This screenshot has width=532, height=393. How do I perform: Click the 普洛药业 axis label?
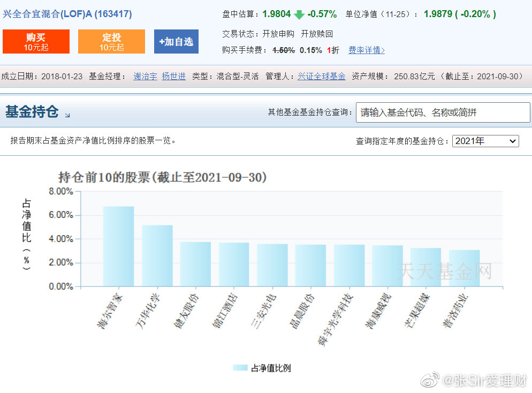tap(455, 311)
